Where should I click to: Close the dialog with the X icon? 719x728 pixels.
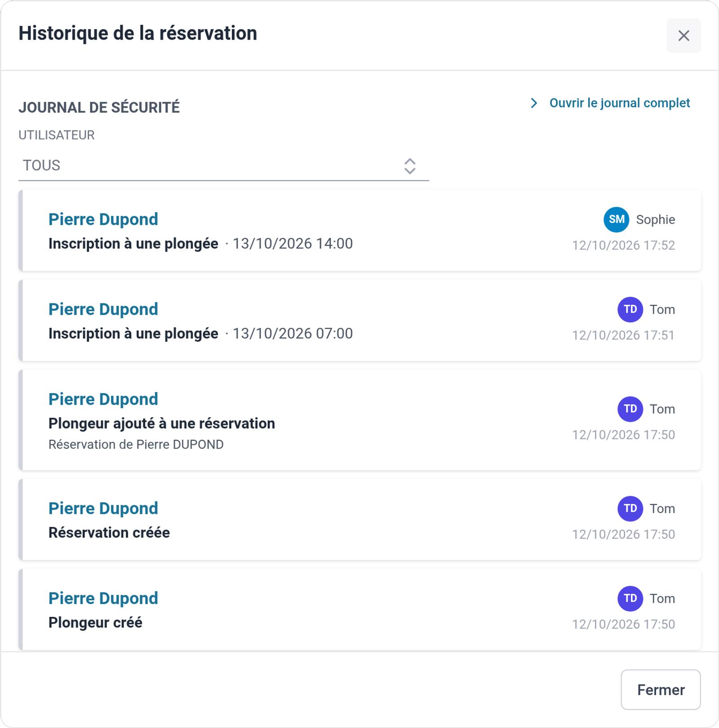coord(683,36)
